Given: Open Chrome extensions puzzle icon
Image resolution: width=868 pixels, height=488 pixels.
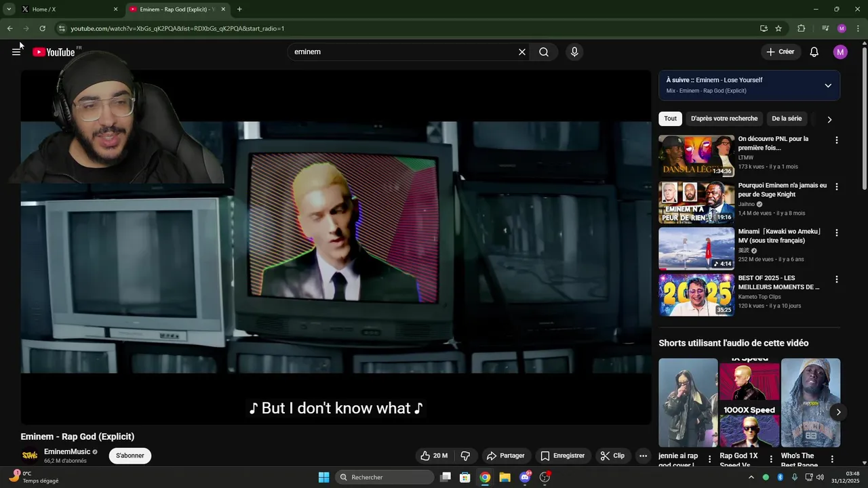Looking at the screenshot, I should tap(802, 28).
